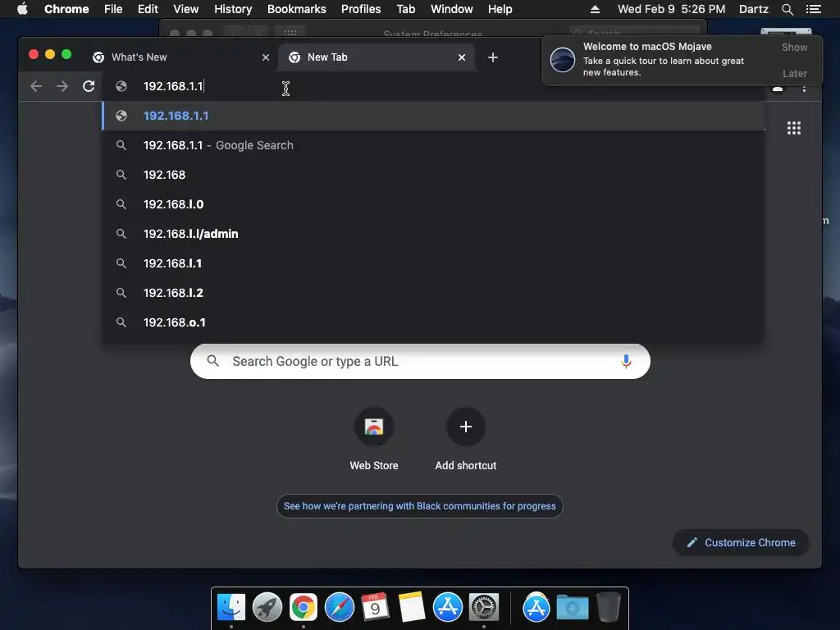840x630 pixels.
Task: Select the 192.168.l.2 search suggestion
Action: coord(433,293)
